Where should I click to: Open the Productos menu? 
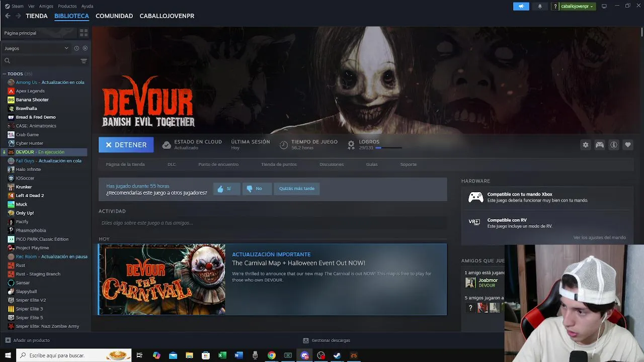(x=67, y=6)
